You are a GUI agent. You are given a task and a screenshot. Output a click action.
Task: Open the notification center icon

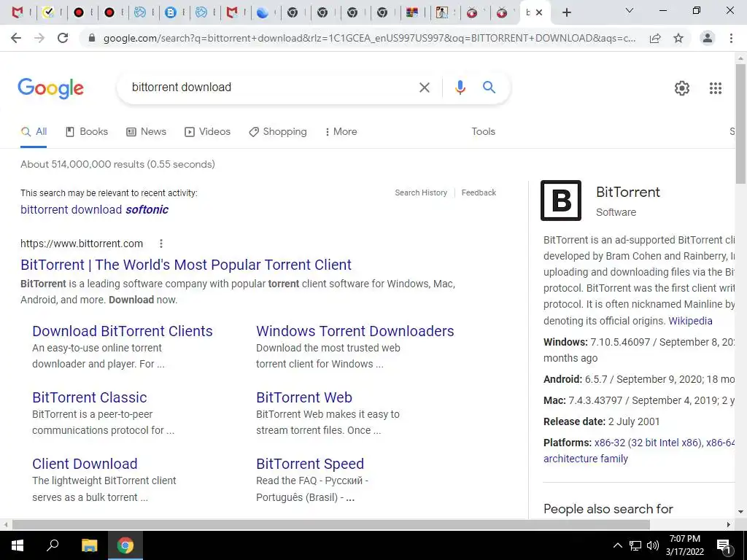[724, 546]
